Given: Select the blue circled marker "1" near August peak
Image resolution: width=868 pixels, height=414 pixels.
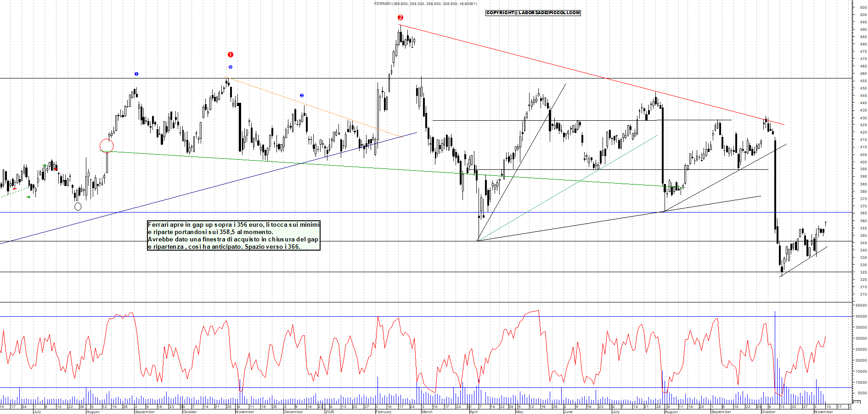Looking at the screenshot, I should click(136, 73).
